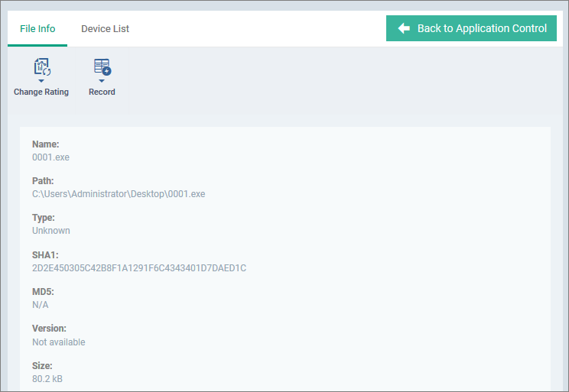
Task: Expand the Record dropdown arrow
Action: pos(102,81)
